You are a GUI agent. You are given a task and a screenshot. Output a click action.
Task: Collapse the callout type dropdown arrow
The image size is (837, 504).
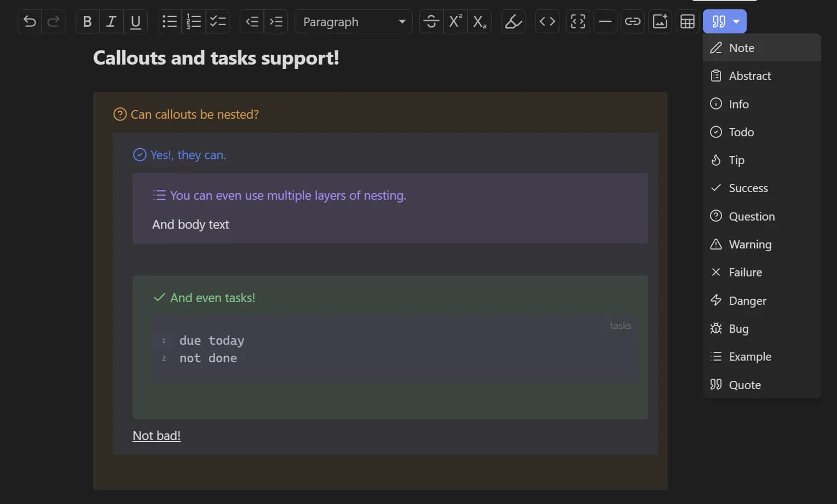737,22
